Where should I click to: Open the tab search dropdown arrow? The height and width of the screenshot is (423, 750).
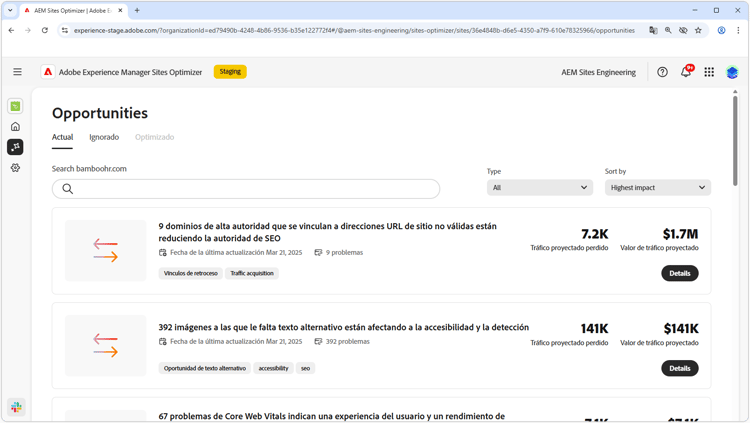10,10
